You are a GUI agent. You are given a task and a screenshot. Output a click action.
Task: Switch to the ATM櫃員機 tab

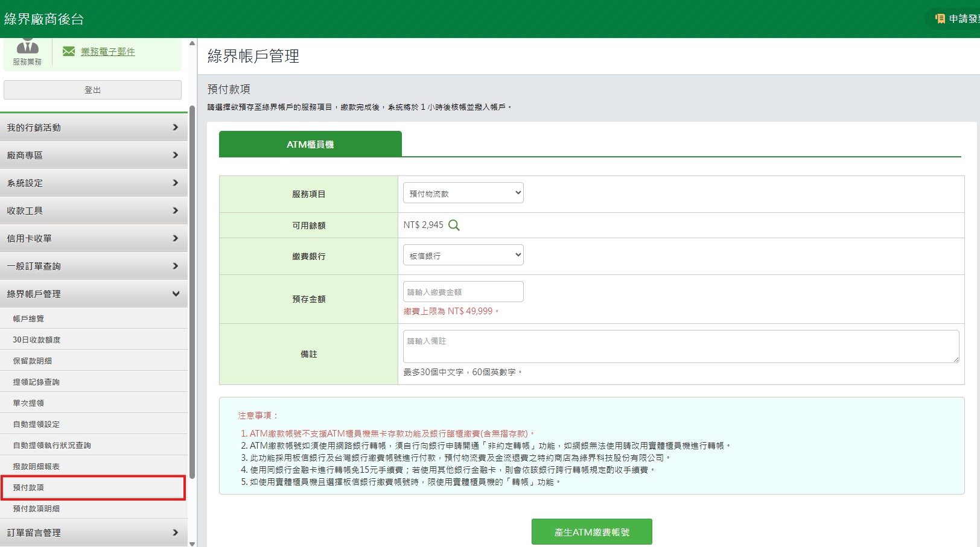(310, 144)
